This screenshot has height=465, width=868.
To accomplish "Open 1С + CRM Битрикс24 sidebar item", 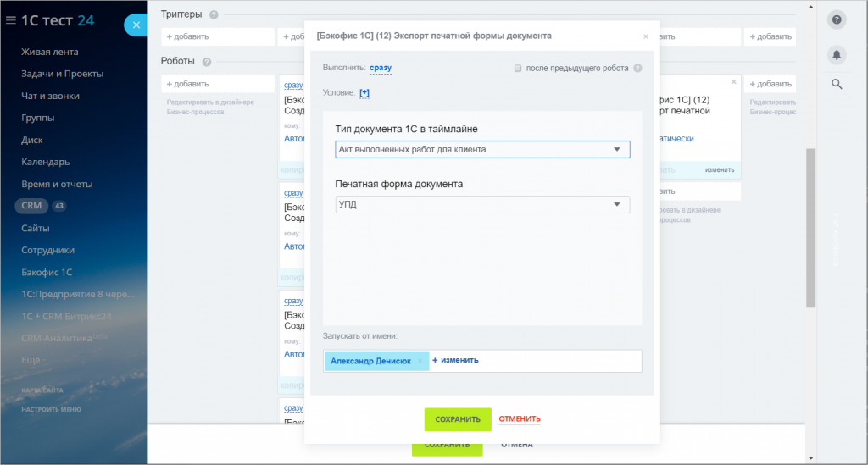I will point(66,316).
